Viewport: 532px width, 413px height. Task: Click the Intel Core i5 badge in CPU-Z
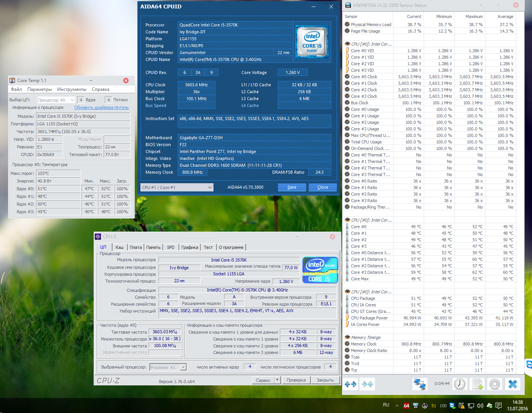(x=320, y=270)
